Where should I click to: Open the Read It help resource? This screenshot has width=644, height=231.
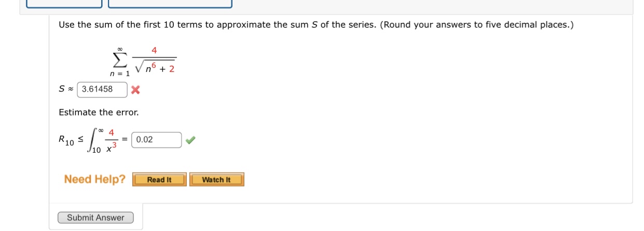(159, 180)
